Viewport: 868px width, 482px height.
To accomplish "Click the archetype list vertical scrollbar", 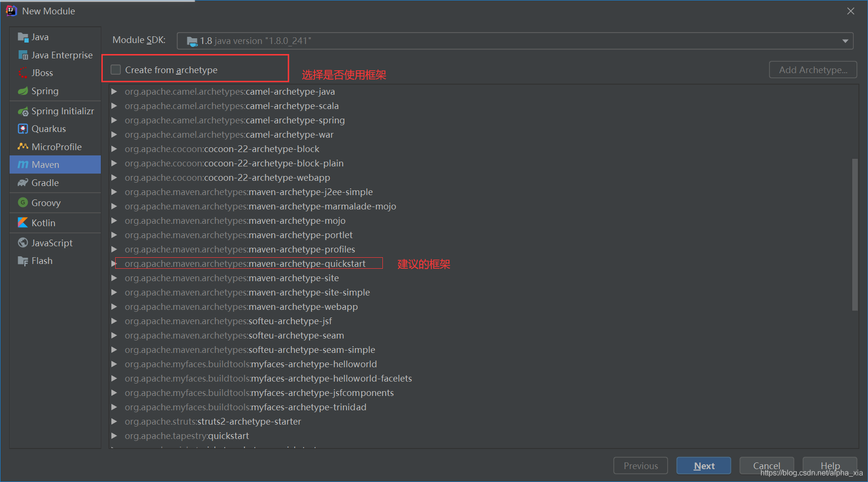I will [x=855, y=234].
